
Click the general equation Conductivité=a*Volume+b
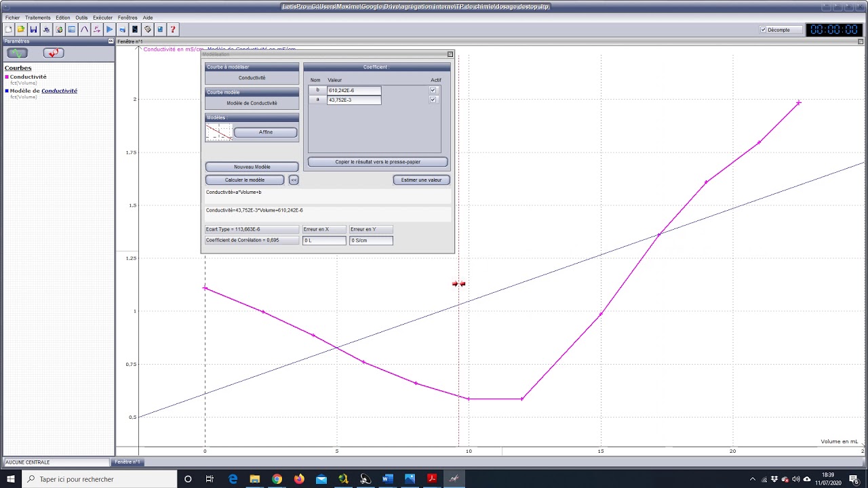tap(234, 192)
